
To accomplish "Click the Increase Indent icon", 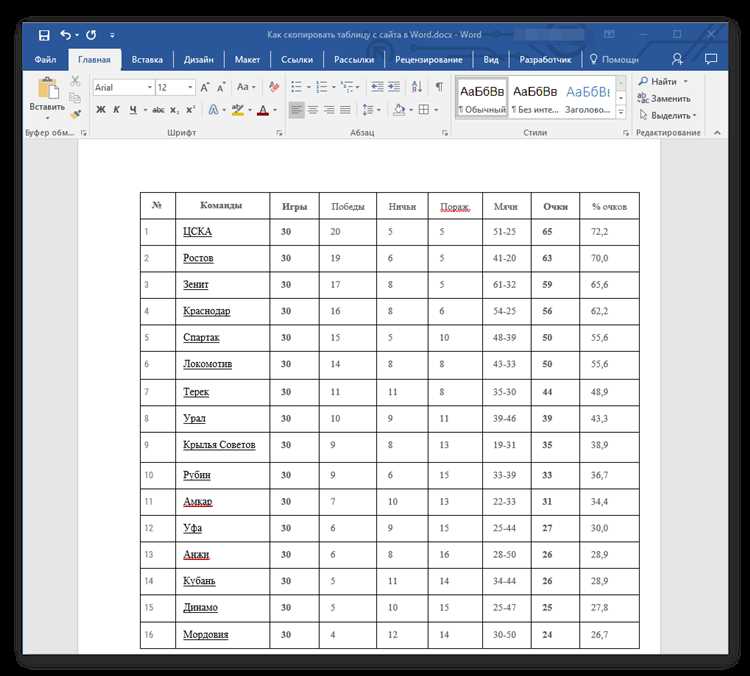I will (x=394, y=87).
